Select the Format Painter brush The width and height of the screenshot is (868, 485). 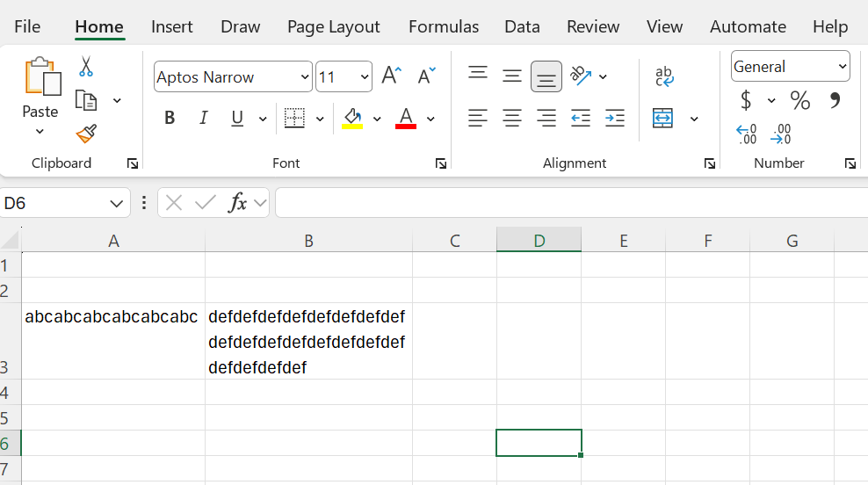86,134
